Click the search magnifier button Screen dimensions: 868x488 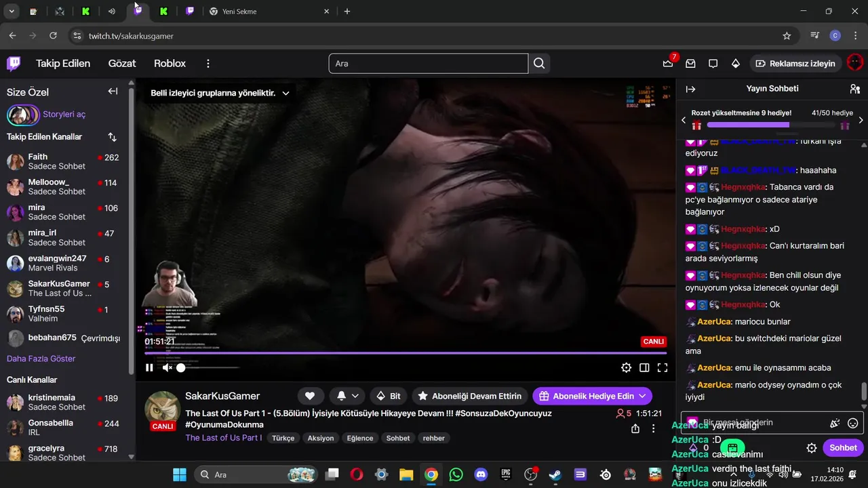(539, 63)
